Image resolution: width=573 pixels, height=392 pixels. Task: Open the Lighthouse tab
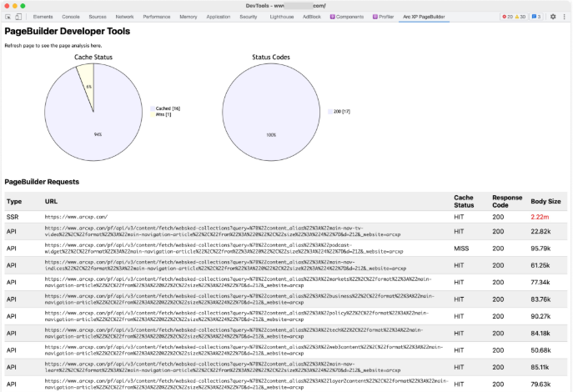point(282,17)
